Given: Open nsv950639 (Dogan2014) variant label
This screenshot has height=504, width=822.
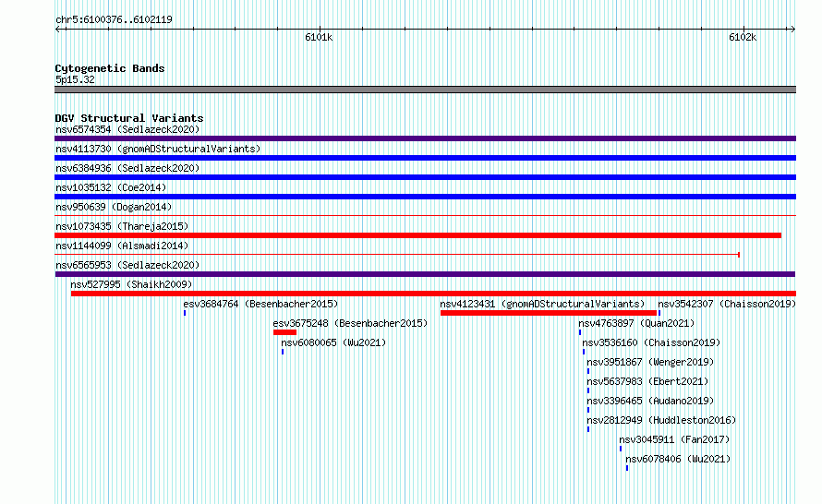Looking at the screenshot, I should [114, 207].
